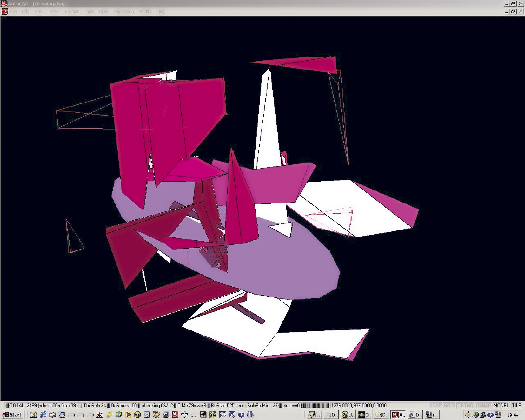This screenshot has height=420, width=525.
Task: Open the Dimension menu
Action: pyautogui.click(x=124, y=11)
